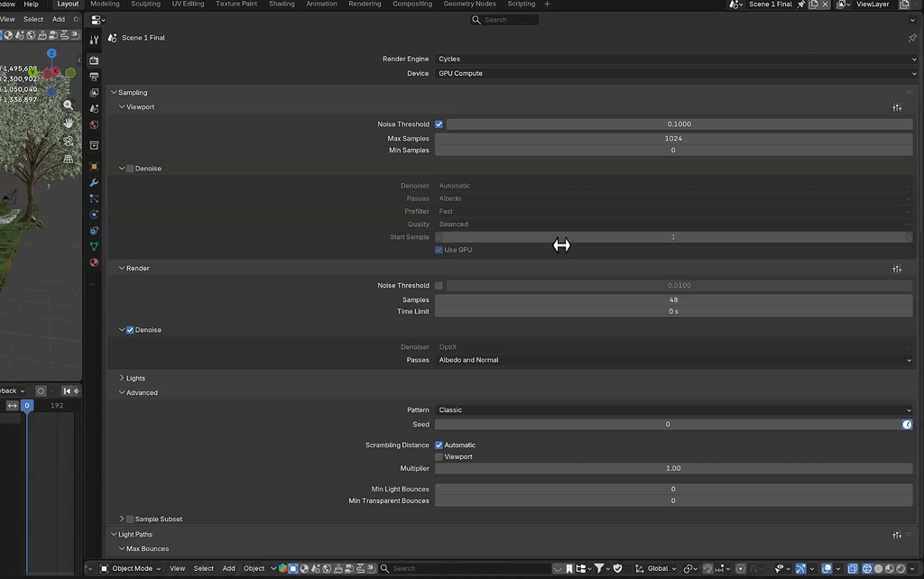The width and height of the screenshot is (924, 579).
Task: Enable the Viewport Denoise checkbox
Action: (x=130, y=169)
